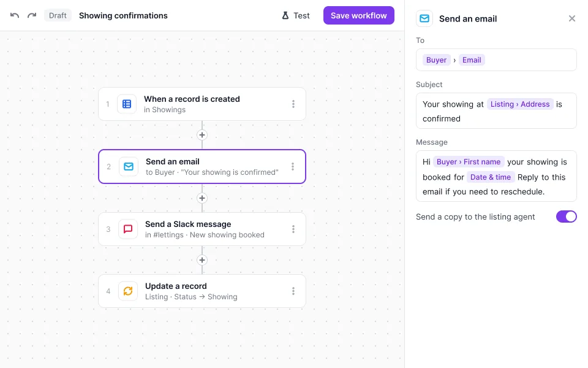Screen dimensions: 588x368
Task: Click the 'in #lettings · New showing booked' text
Action: (205, 235)
